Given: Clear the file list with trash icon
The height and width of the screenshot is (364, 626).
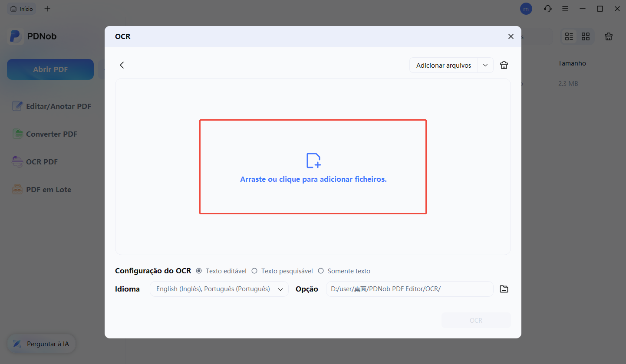Looking at the screenshot, I should tap(504, 65).
